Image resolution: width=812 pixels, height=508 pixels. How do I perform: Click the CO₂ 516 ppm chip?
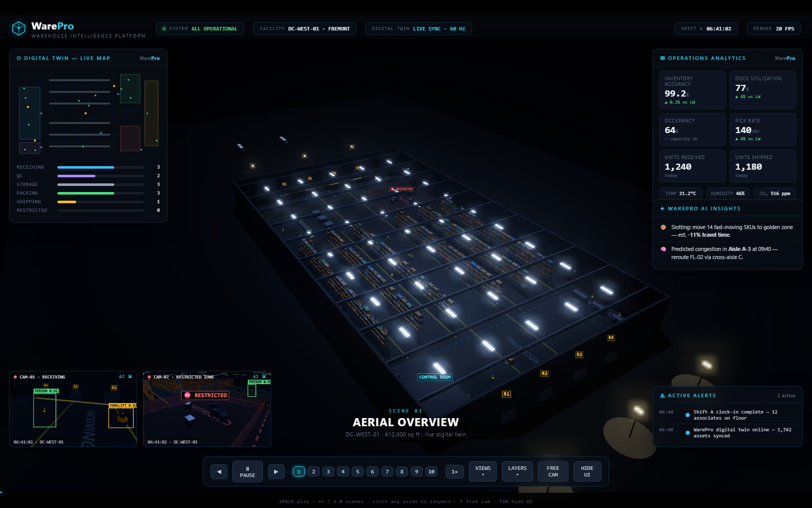tap(774, 194)
